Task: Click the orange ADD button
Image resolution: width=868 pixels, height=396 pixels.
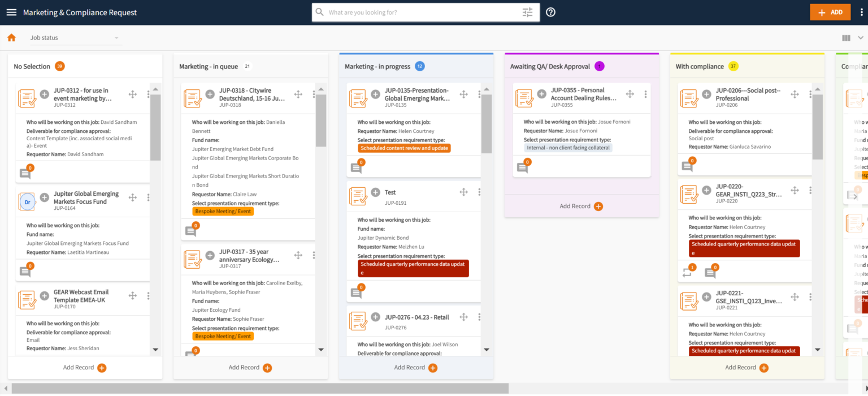Action: pos(830,12)
